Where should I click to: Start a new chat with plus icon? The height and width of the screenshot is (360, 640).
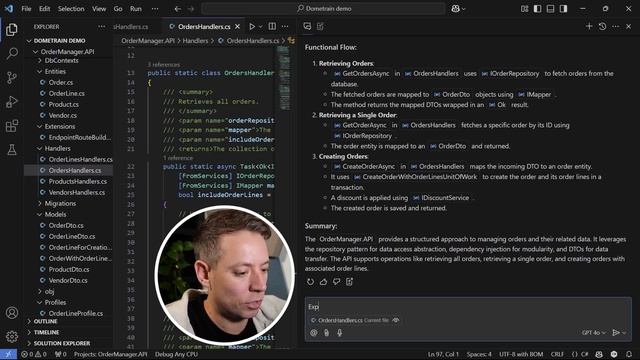(589, 27)
